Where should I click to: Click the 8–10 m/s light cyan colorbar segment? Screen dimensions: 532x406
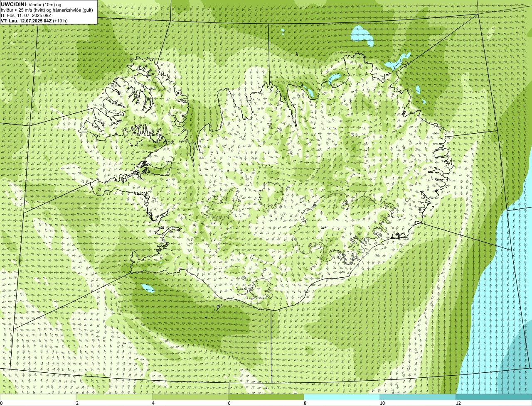(x=342, y=397)
